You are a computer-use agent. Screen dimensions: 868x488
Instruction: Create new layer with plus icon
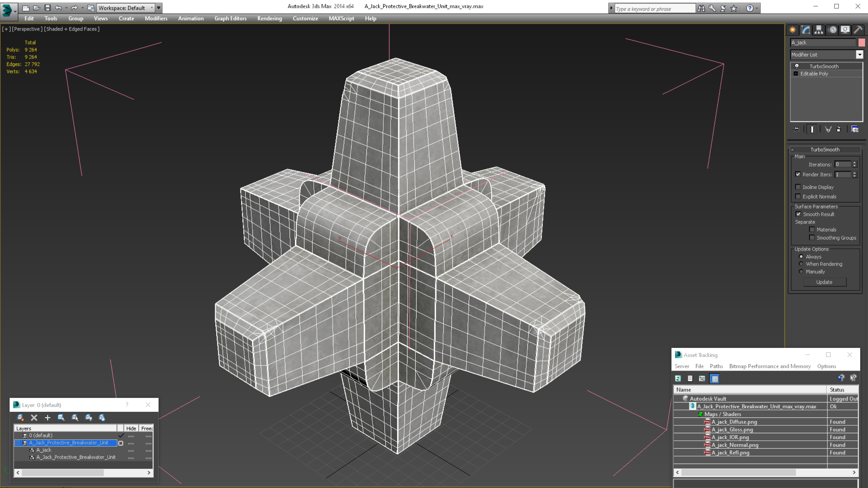48,418
